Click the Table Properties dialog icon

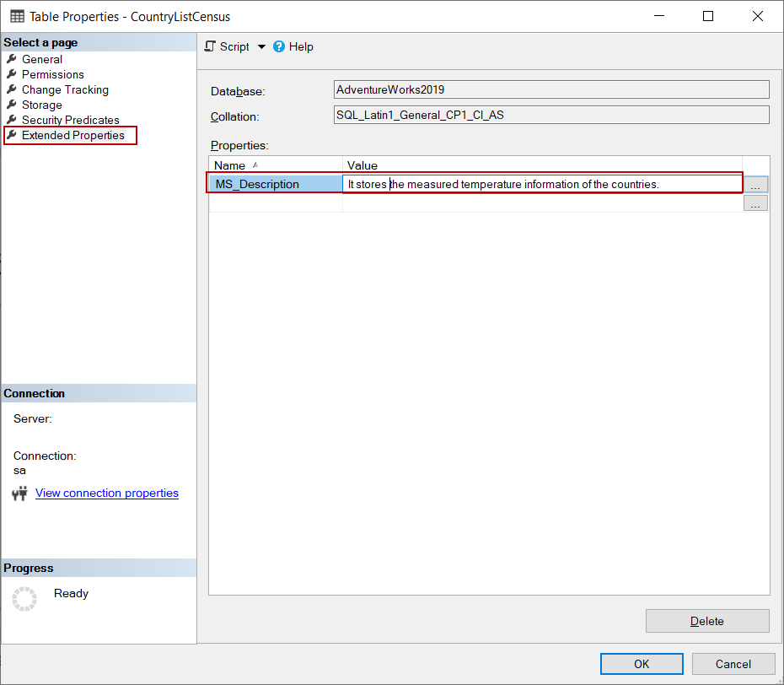click(x=19, y=16)
